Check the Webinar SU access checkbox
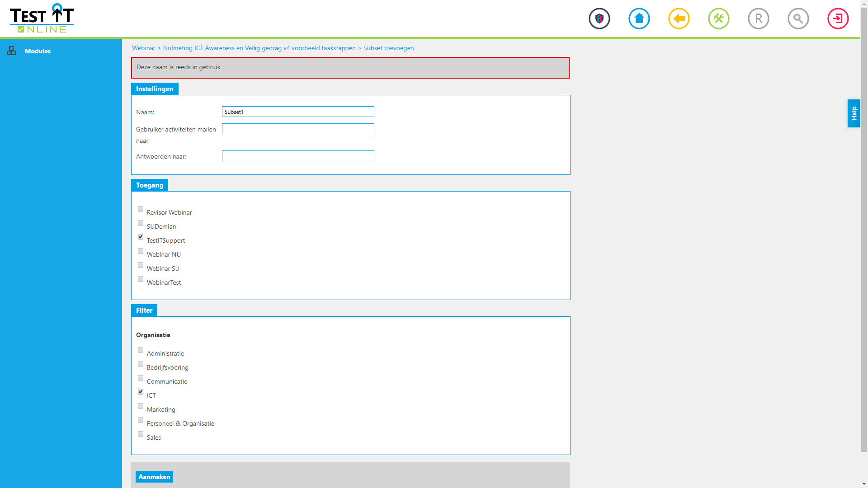Screen dimensions: 868x488 141,265
